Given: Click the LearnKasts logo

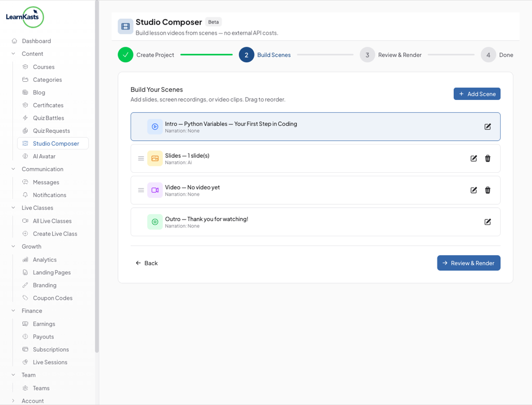Looking at the screenshot, I should click(25, 17).
